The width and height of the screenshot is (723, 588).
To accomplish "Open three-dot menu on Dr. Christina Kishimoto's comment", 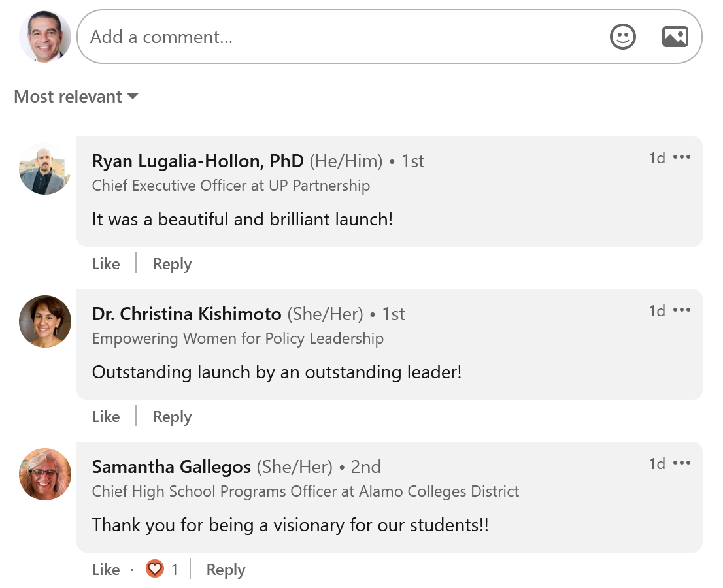I will click(682, 310).
